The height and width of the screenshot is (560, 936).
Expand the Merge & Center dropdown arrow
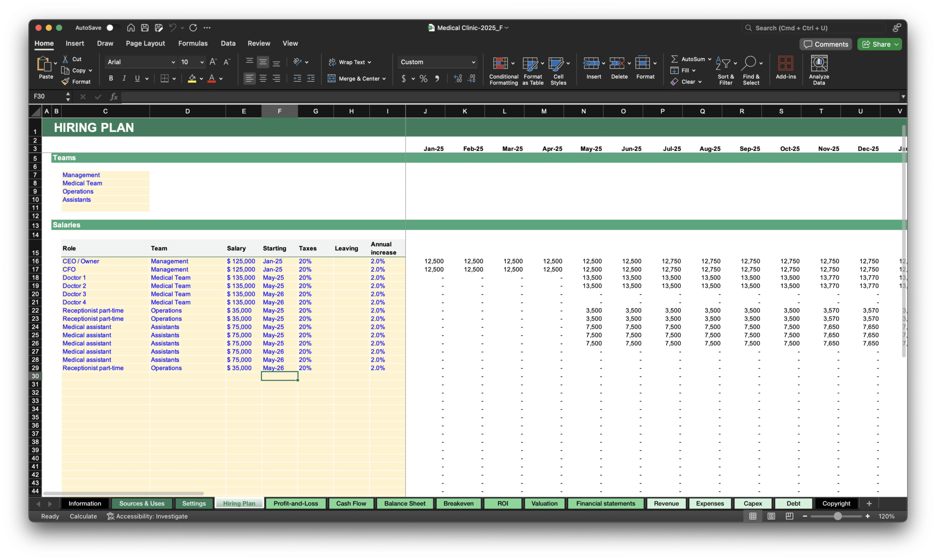pyautogui.click(x=384, y=79)
